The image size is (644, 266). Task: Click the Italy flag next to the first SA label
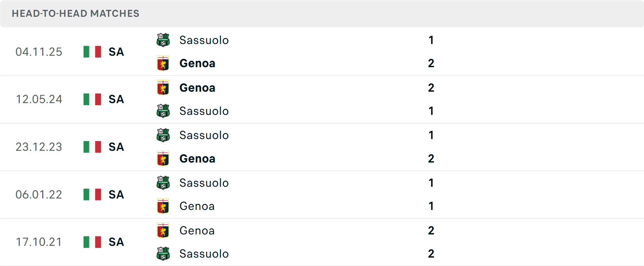click(x=92, y=51)
